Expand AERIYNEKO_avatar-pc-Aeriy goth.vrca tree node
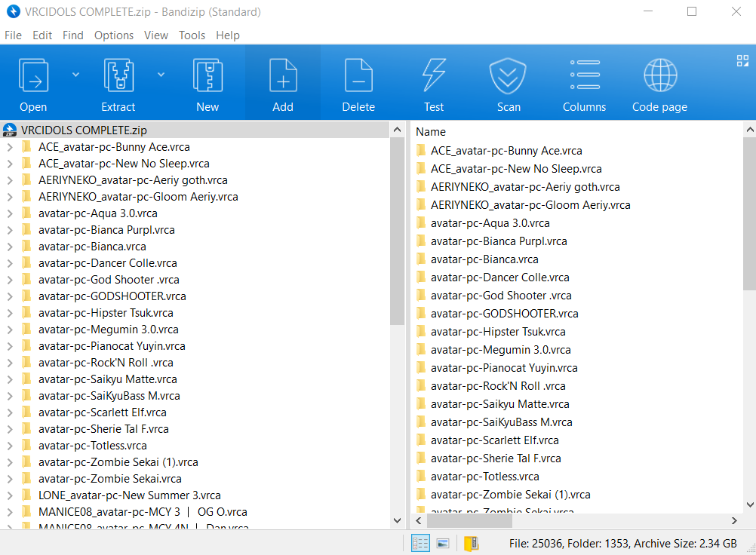Screen dimensions: 756x555 10,181
